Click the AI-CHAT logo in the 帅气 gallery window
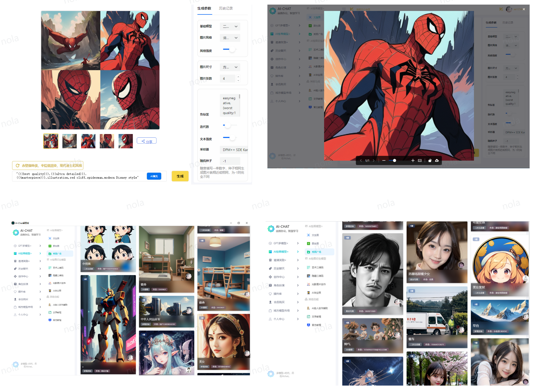 pyautogui.click(x=271, y=229)
